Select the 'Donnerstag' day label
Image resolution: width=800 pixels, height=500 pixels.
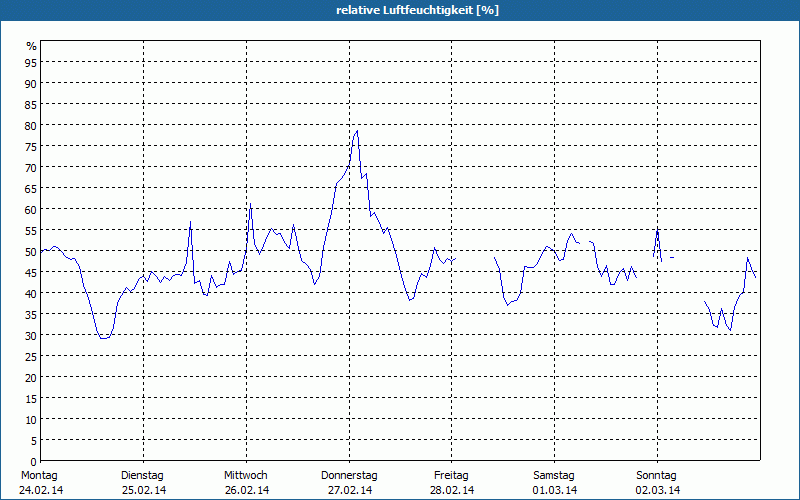click(349, 475)
